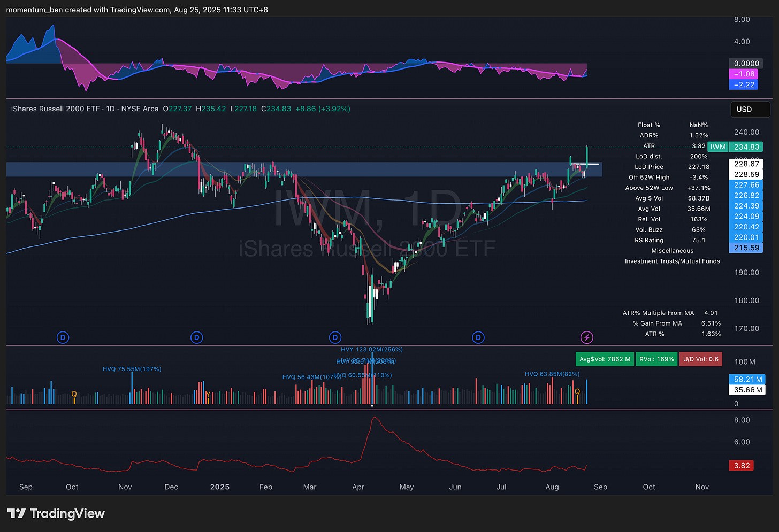Click the RVol: 169% badge
Viewport: 779px width, 532px height.
click(656, 359)
